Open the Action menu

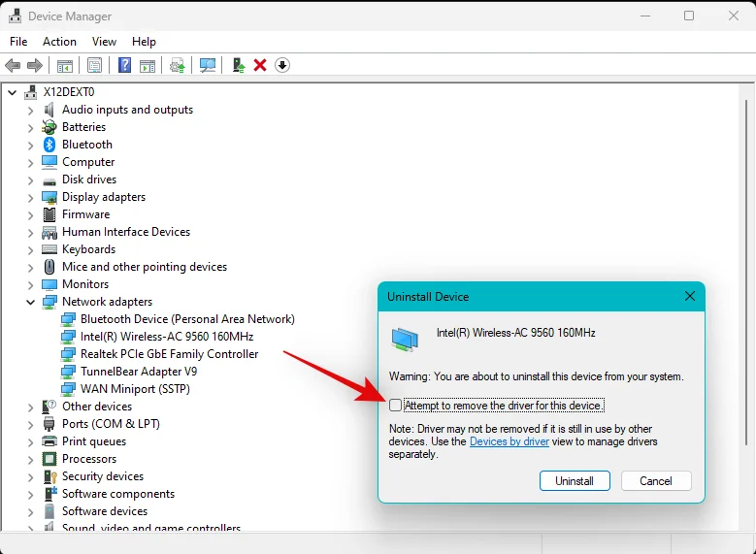click(59, 42)
